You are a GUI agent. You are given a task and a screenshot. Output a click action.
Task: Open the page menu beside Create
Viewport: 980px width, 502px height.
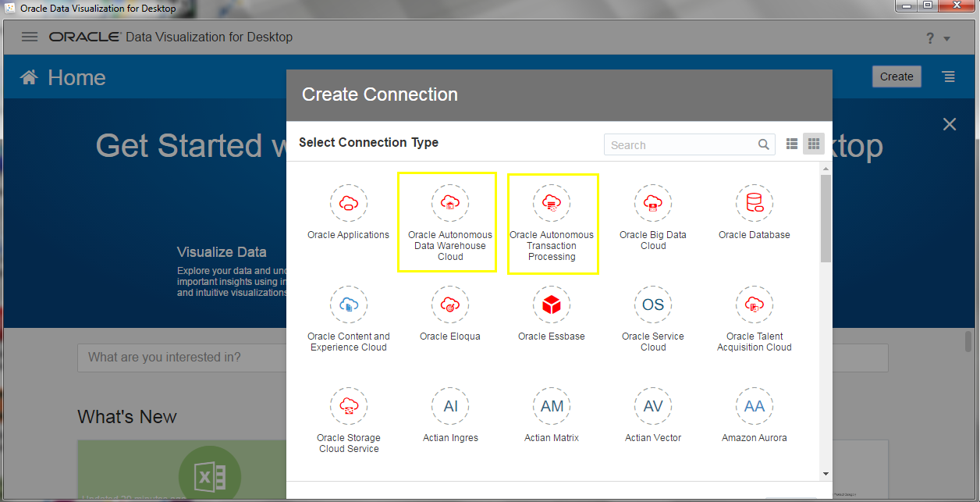pos(948,77)
